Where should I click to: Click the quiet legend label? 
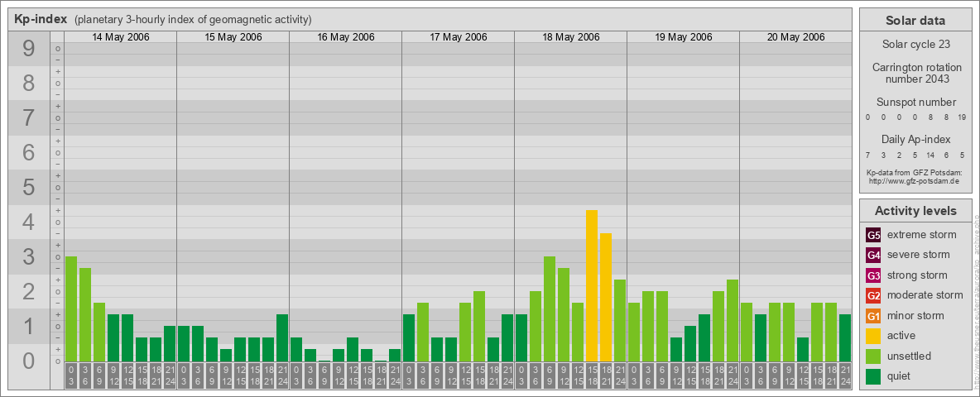coord(899,375)
